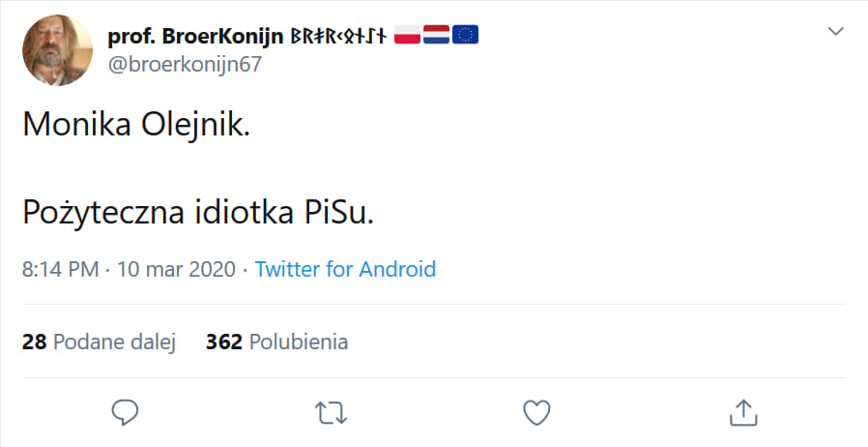The width and height of the screenshot is (868, 447).
Task: Open the Twitter for Android source link
Action: click(x=345, y=269)
